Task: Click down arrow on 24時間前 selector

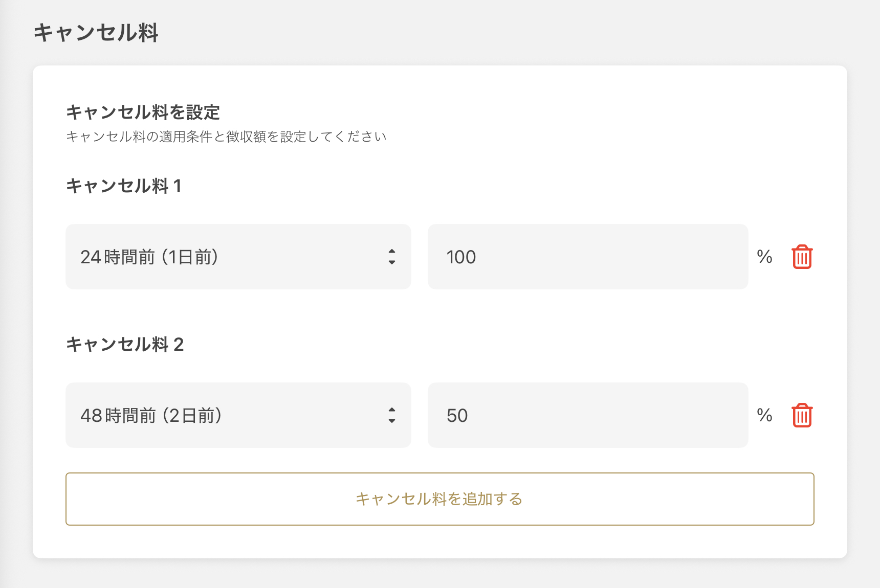Action: coord(392,262)
